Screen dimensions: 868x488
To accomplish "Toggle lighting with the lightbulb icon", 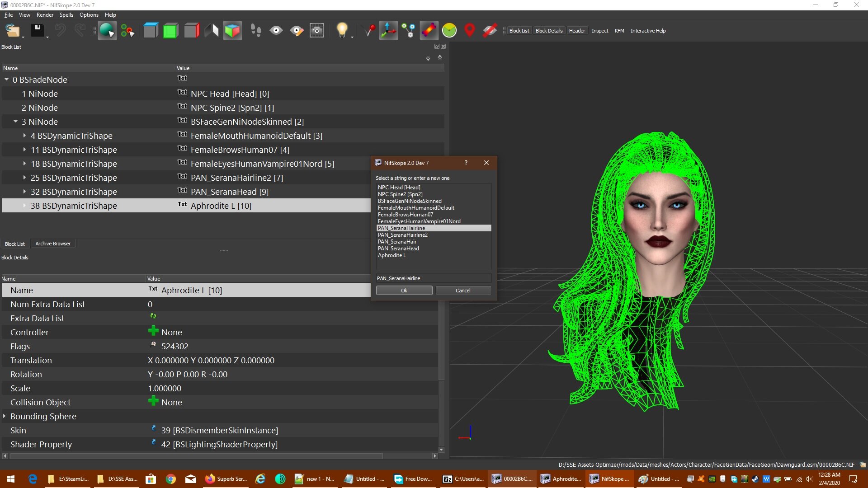I will [342, 31].
